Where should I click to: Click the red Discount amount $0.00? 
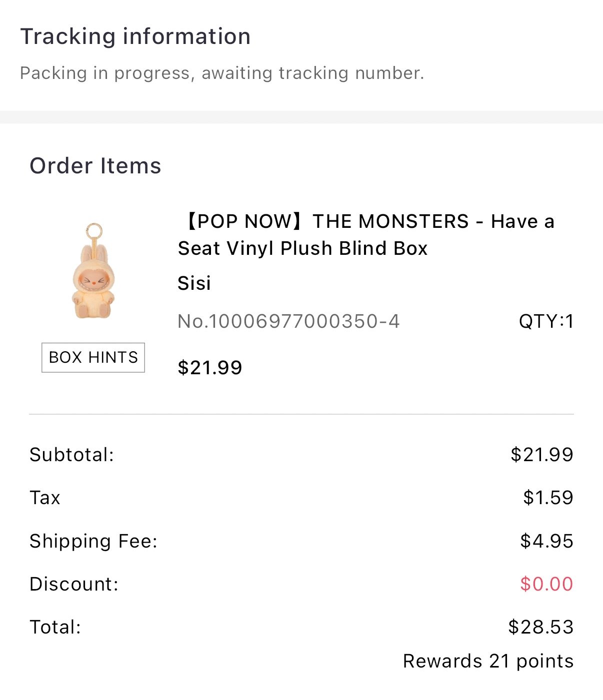click(546, 584)
